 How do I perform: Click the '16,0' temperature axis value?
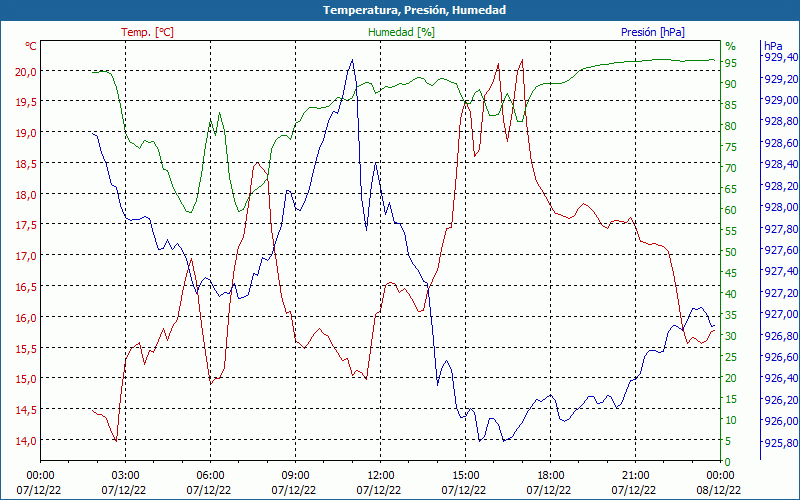coord(26,317)
